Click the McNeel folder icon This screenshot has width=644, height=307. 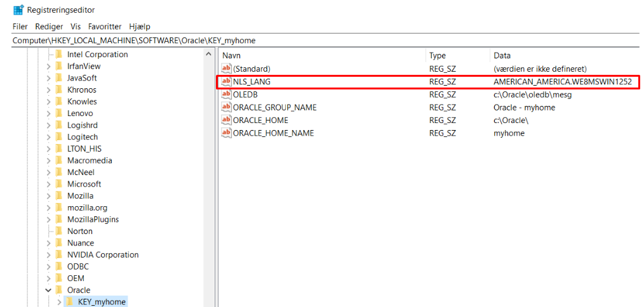tap(58, 173)
